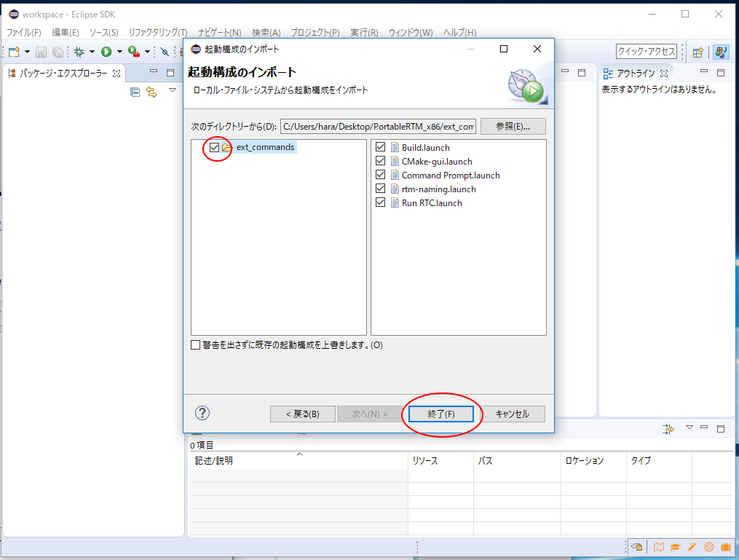Viewport: 739px width, 560px height.
Task: Open the ヘルプ(H) menu
Action: (459, 33)
